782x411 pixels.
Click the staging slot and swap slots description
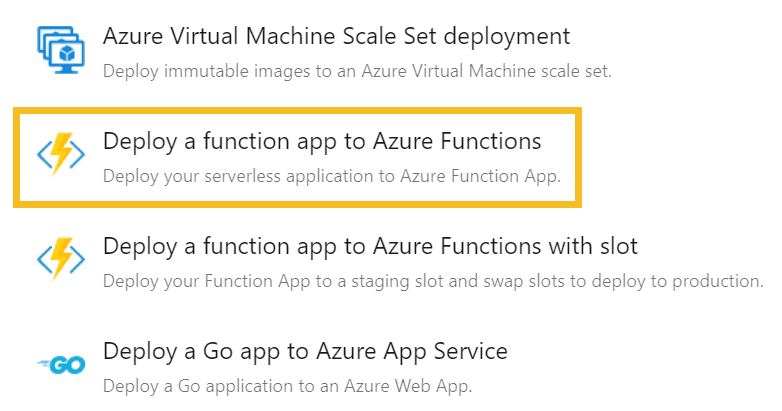433,282
